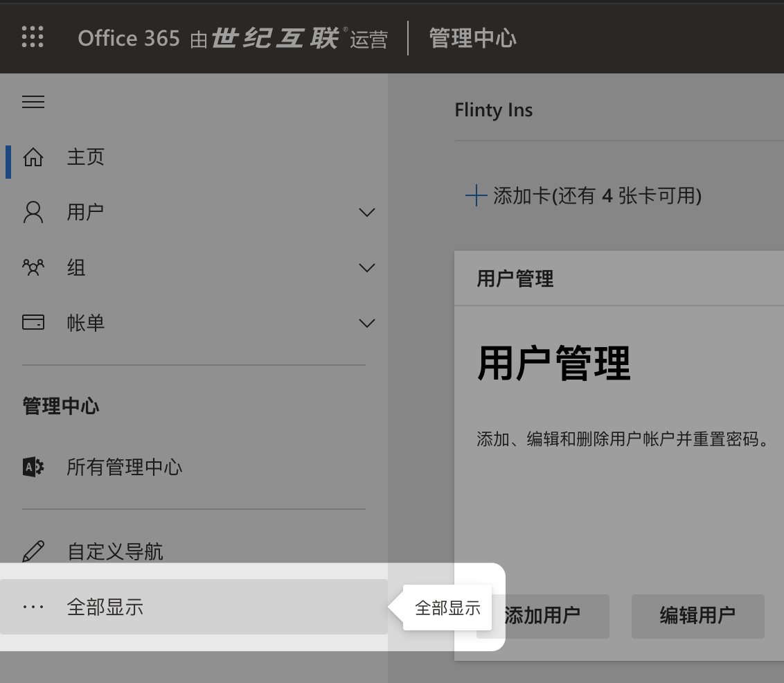Image resolution: width=784 pixels, height=683 pixels.
Task: Open the Office 365 app launcher waffle
Action: click(33, 37)
